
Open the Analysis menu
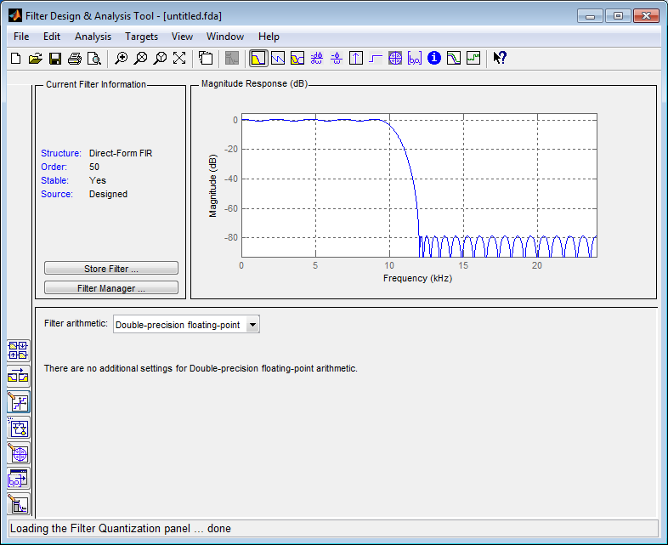click(x=93, y=37)
